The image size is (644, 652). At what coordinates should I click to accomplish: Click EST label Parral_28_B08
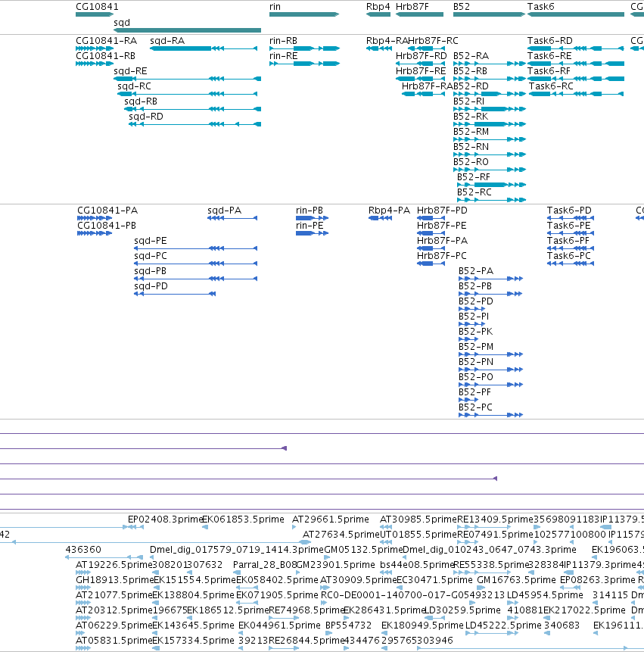[264, 564]
